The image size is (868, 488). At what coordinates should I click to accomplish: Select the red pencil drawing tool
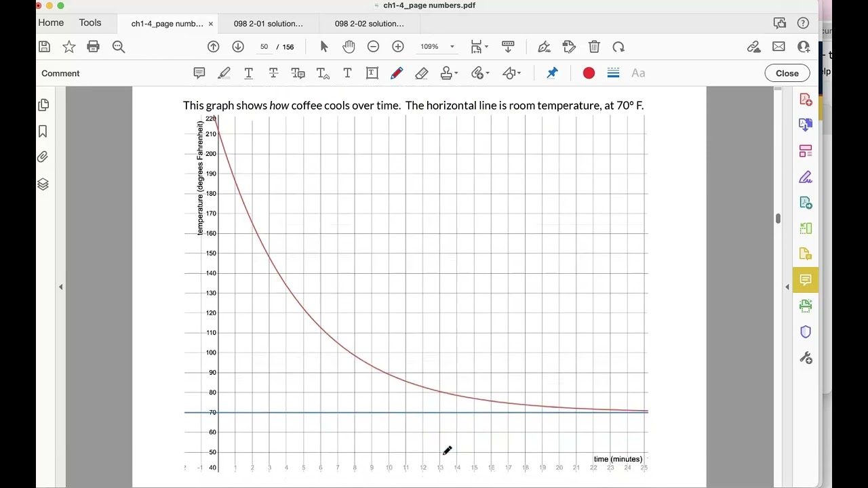click(397, 73)
